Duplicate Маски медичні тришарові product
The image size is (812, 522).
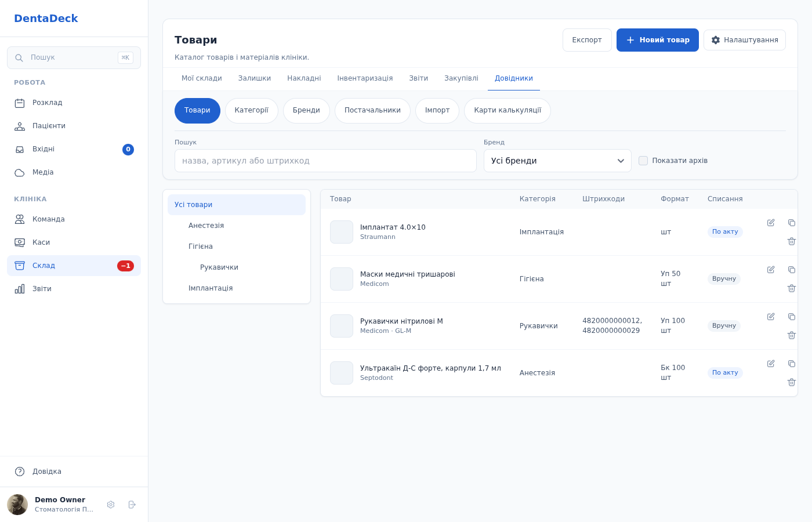pos(792,270)
